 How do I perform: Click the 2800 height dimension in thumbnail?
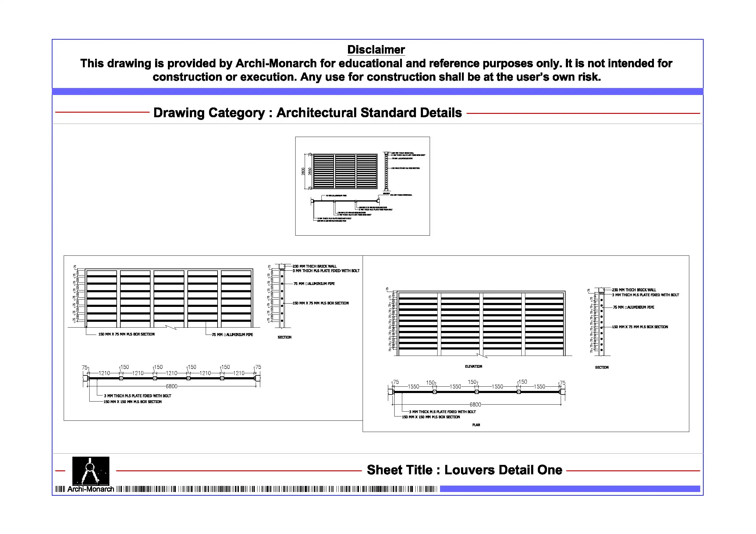(303, 171)
